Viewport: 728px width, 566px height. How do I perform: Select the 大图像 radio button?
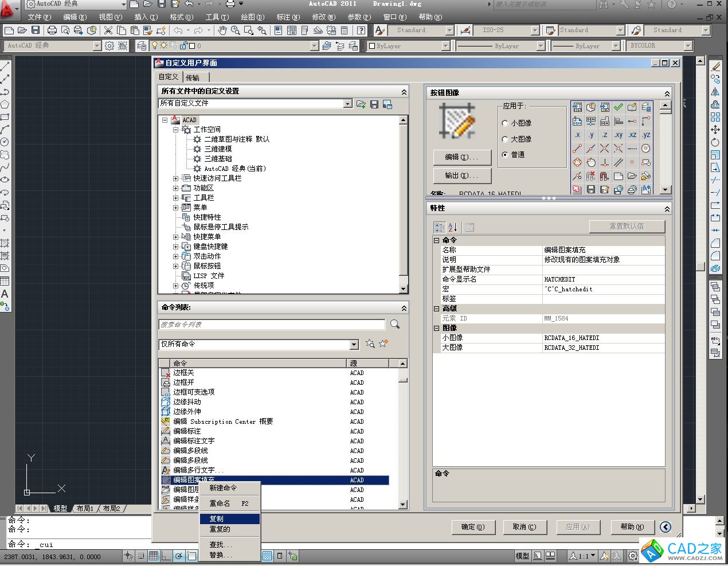pos(505,139)
